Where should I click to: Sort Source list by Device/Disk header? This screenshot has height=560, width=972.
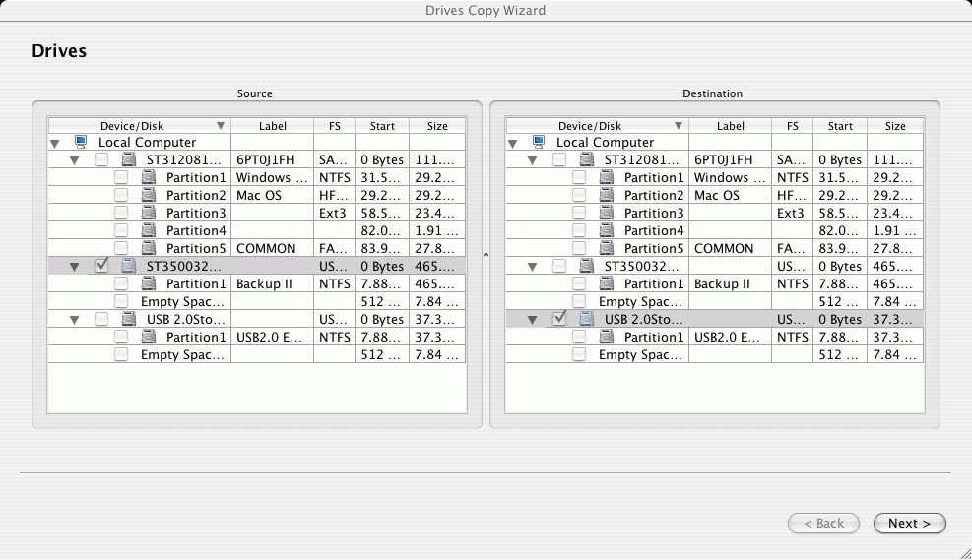(x=140, y=126)
